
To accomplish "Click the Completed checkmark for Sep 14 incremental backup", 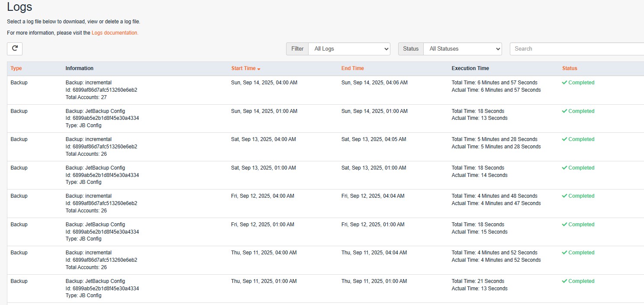I will coord(564,83).
